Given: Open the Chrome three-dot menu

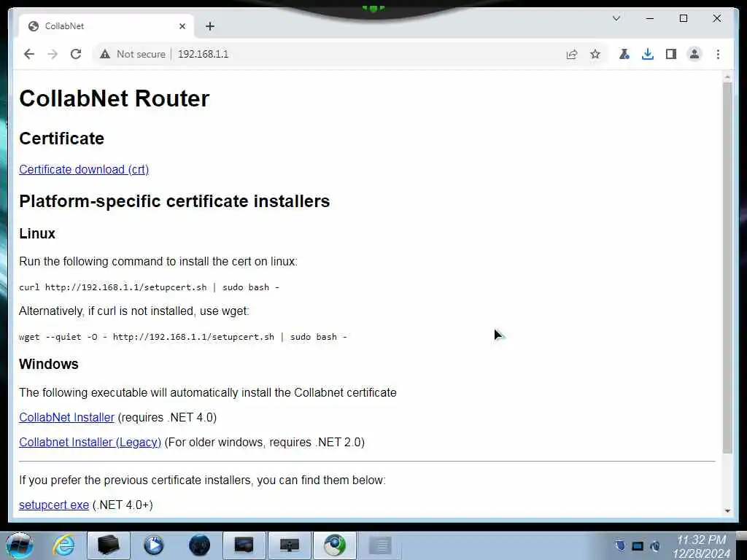Looking at the screenshot, I should click(x=718, y=54).
